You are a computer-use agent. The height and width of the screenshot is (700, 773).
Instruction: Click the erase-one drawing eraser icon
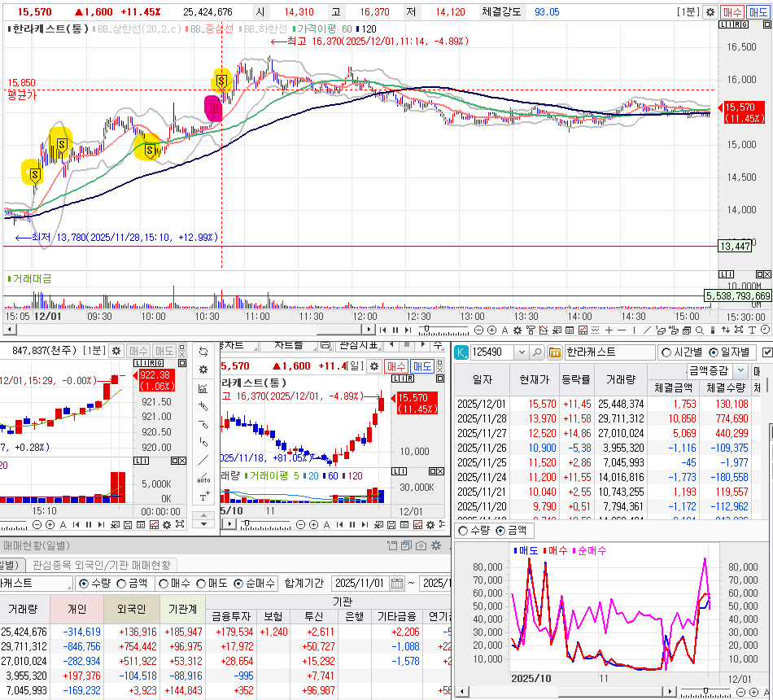pos(661,330)
